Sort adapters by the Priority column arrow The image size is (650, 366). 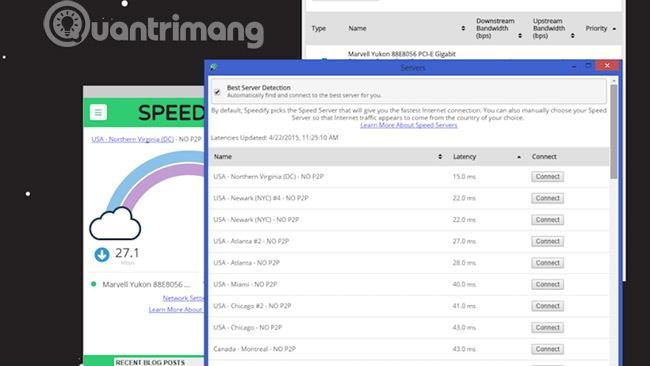[614, 29]
